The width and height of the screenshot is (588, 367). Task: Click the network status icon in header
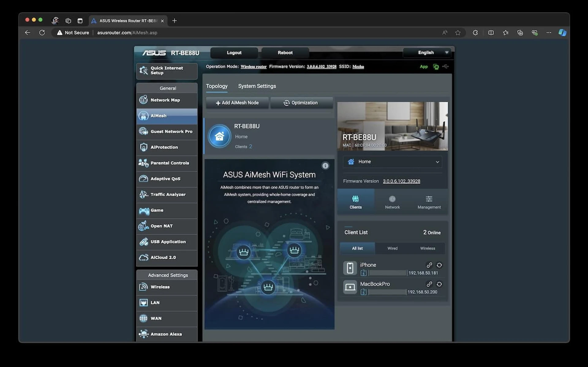[436, 67]
